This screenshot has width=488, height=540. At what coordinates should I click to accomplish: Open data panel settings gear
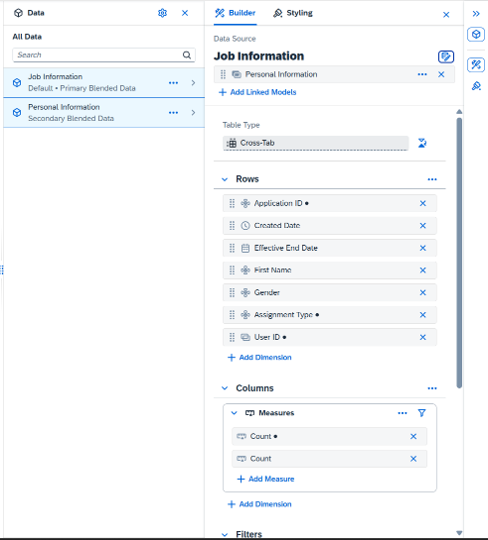click(162, 13)
